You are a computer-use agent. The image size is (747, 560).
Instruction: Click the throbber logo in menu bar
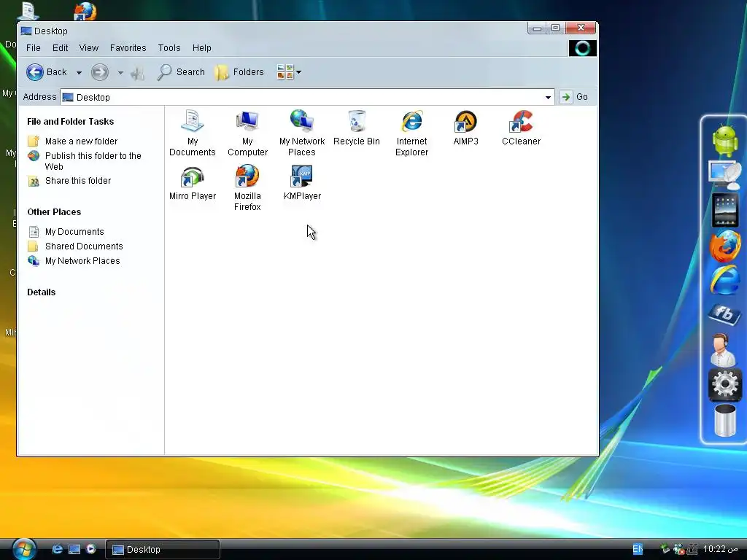[x=582, y=48]
